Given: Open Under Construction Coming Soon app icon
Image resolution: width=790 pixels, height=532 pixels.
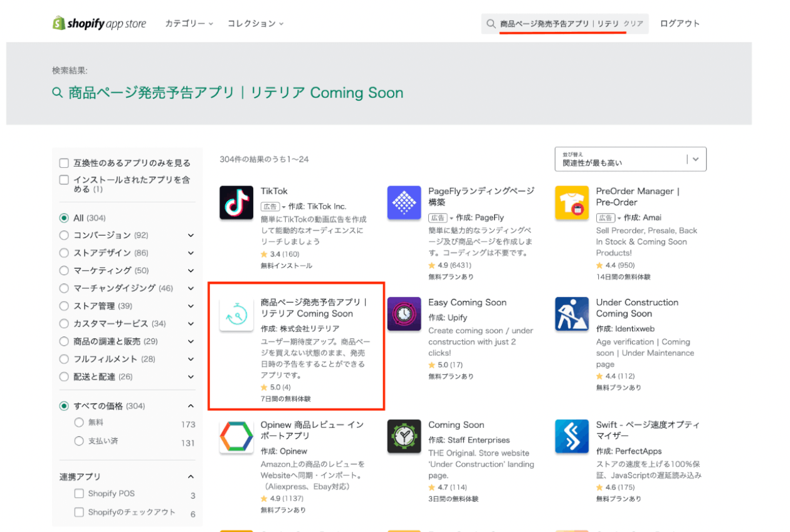Looking at the screenshot, I should (x=571, y=314).
